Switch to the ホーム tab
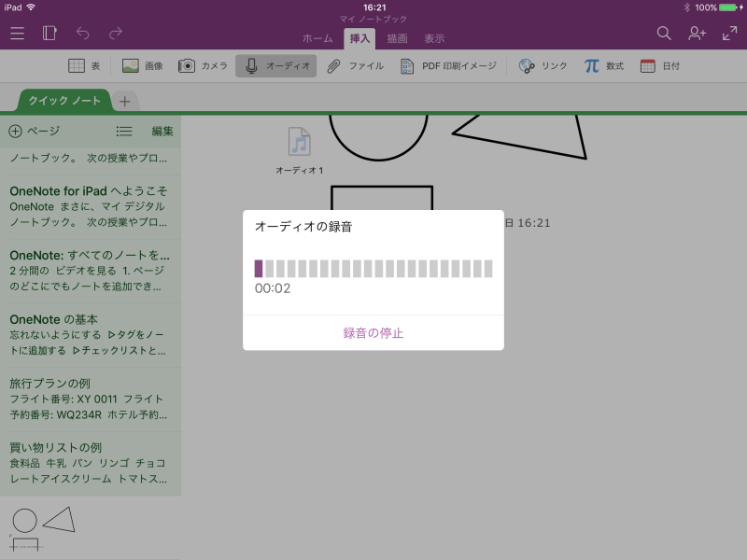Screen dimensions: 747x560 (x=317, y=38)
